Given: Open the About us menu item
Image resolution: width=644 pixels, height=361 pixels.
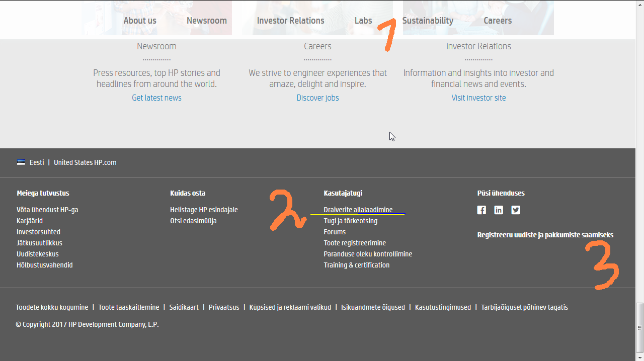Looking at the screenshot, I should click(140, 21).
